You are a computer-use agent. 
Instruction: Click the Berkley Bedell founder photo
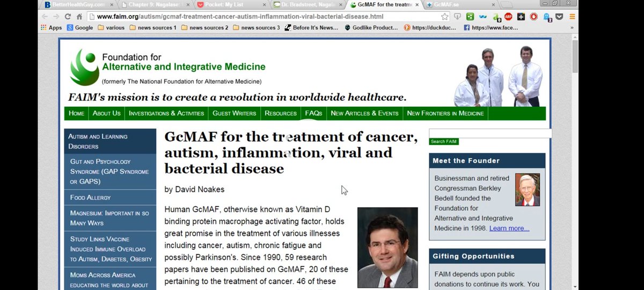(527, 190)
